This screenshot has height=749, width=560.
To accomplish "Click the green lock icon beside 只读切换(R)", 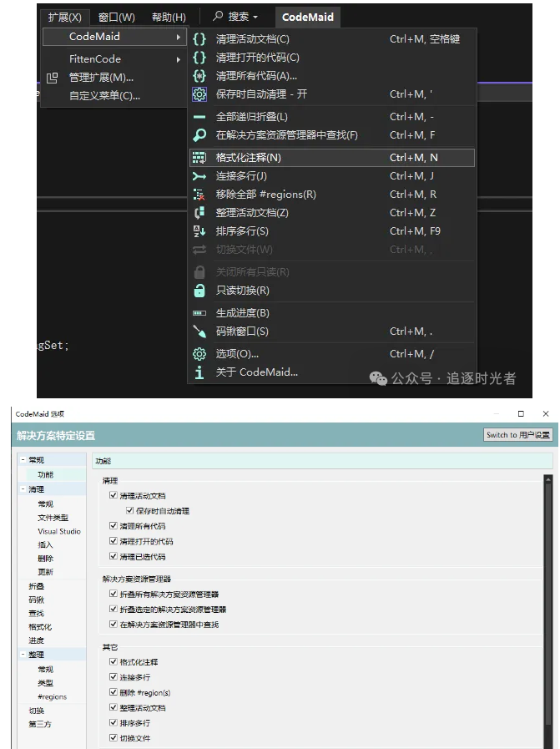I will 199,291.
